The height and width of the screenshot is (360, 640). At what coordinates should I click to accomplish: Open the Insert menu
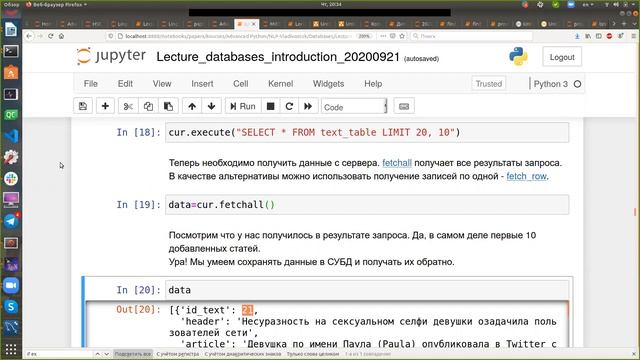(202, 84)
